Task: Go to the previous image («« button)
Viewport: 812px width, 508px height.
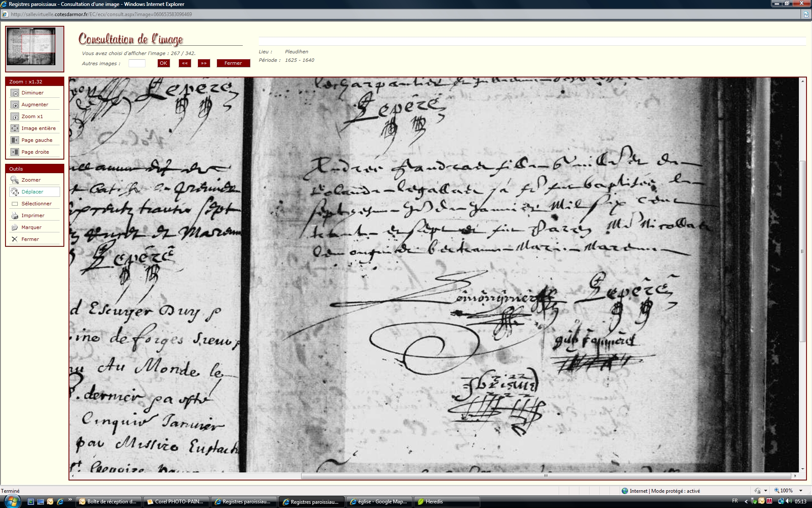Action: 185,63
